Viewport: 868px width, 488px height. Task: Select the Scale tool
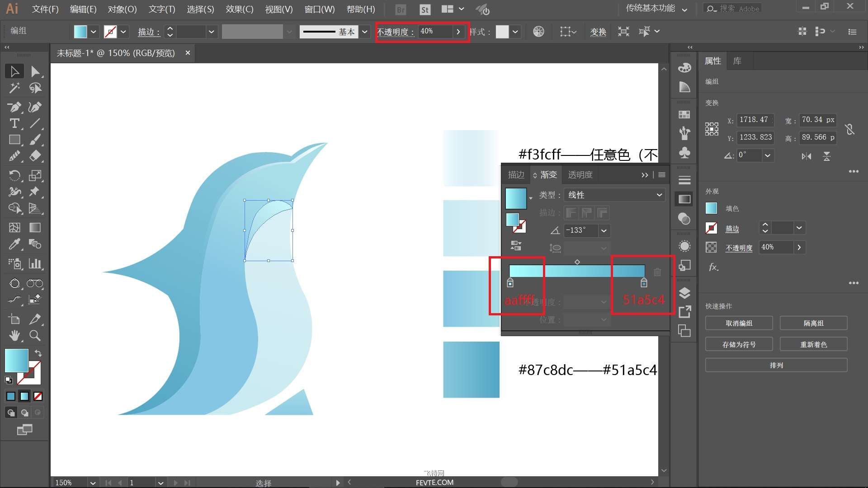(x=35, y=175)
